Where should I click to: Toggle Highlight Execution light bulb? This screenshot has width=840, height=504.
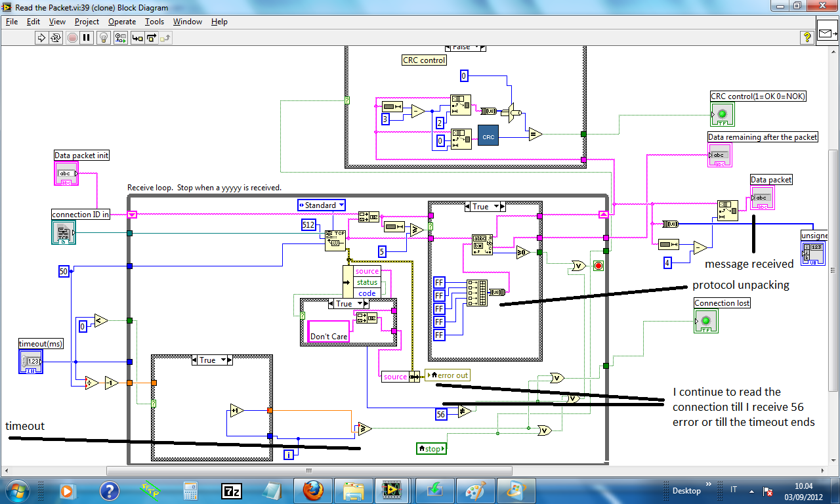(104, 38)
